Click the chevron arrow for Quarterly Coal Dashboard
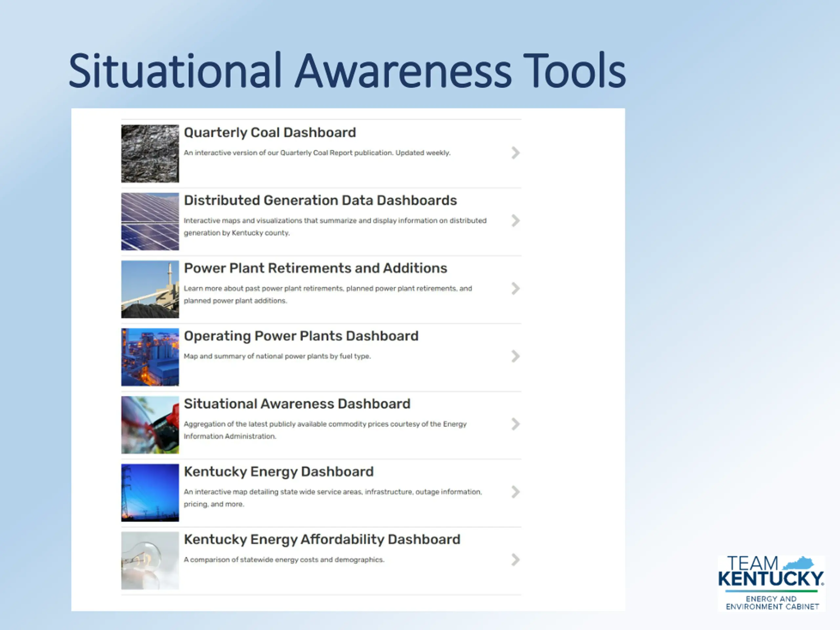Image resolution: width=840 pixels, height=630 pixels. (x=515, y=153)
